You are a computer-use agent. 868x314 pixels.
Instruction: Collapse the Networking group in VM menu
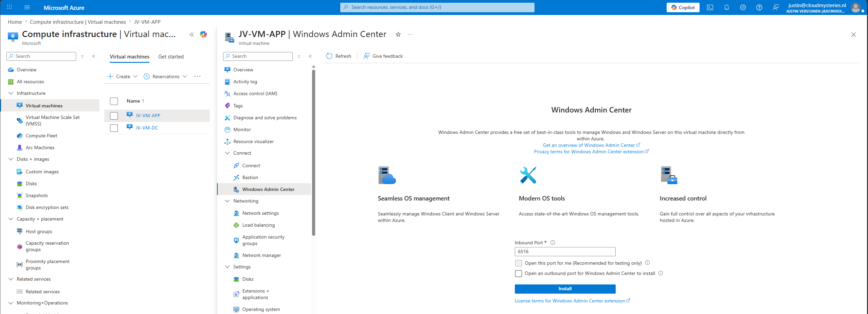(x=227, y=201)
